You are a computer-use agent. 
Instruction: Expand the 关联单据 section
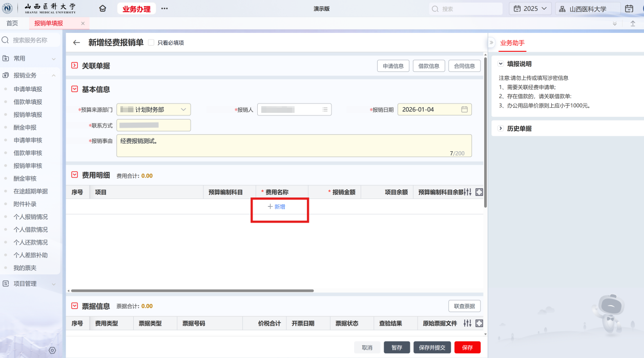point(75,66)
